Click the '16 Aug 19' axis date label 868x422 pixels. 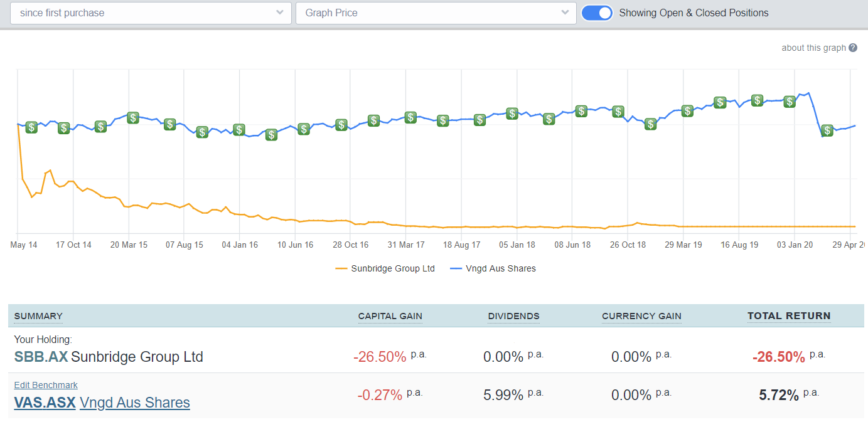point(739,245)
